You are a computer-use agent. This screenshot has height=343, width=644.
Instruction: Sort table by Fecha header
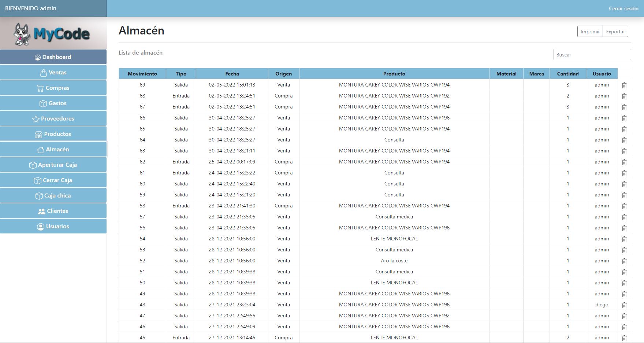click(232, 74)
